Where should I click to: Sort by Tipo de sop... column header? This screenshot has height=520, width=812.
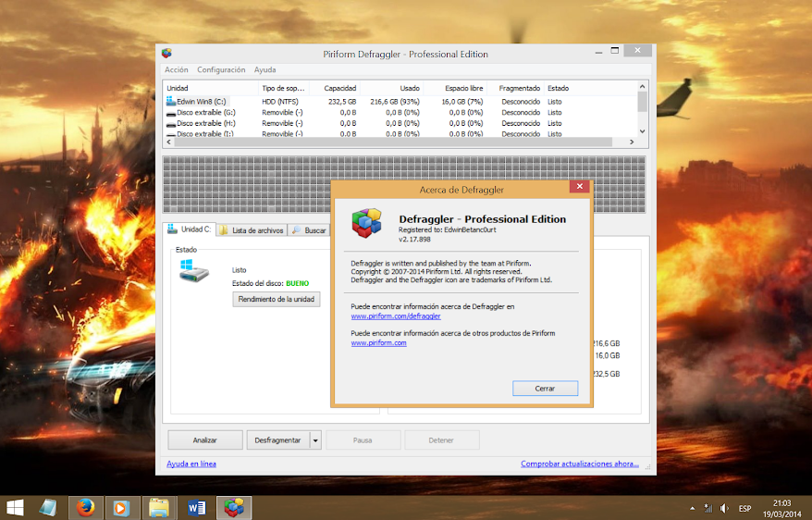283,88
